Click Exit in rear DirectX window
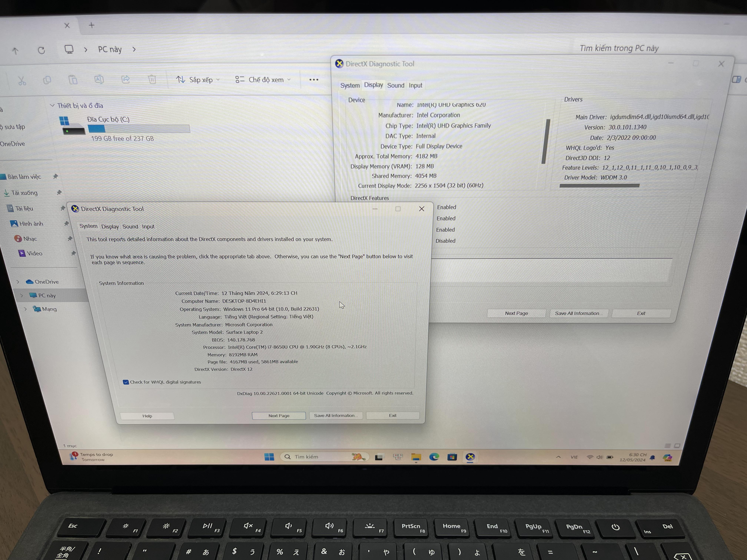Viewport: 747px width, 560px height. pos(641,313)
